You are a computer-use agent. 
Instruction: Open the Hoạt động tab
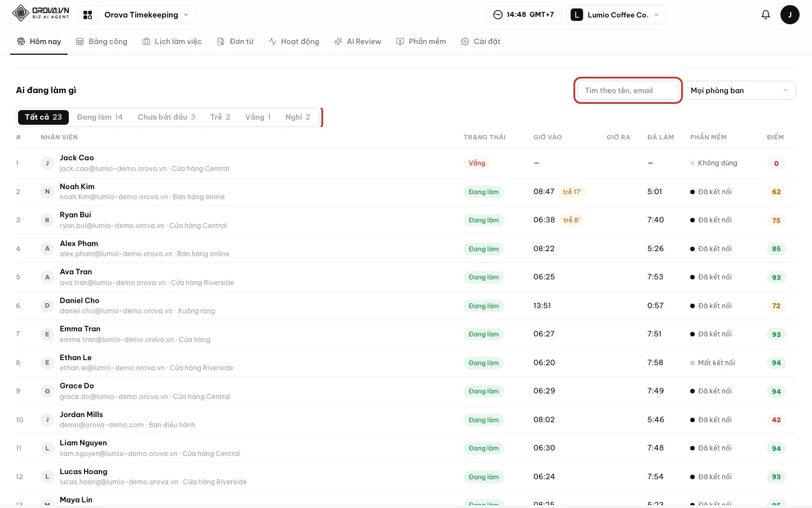[294, 42]
